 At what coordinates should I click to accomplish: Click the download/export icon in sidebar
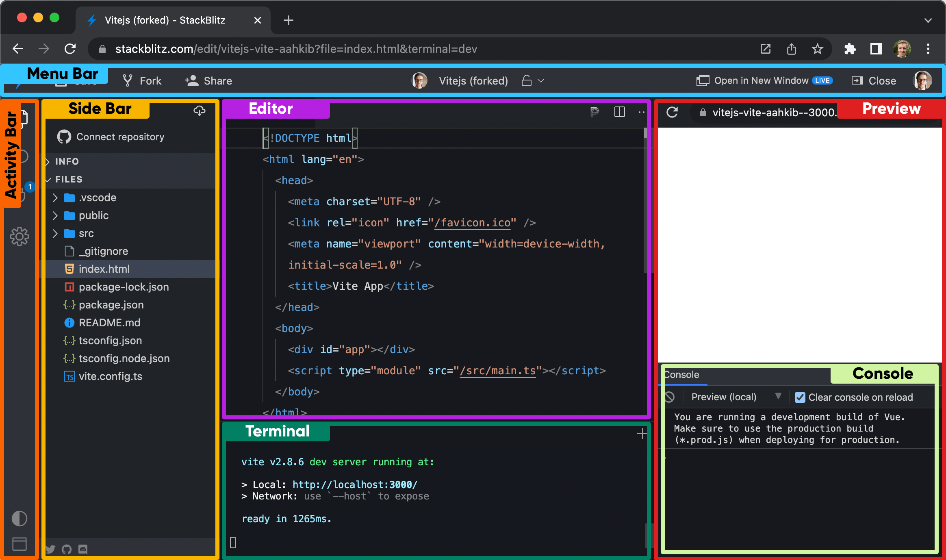tap(199, 111)
